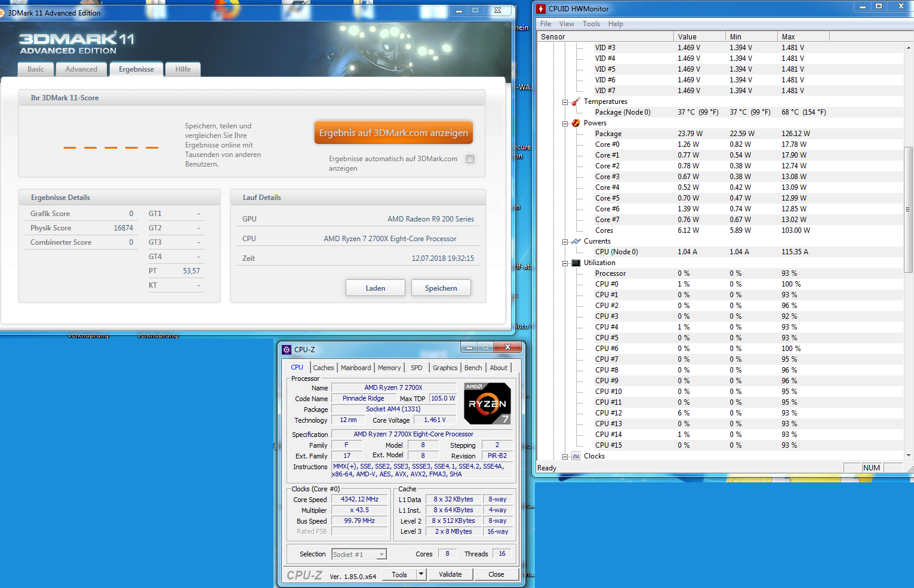Open the About tab in CPU-Z

[x=498, y=368]
